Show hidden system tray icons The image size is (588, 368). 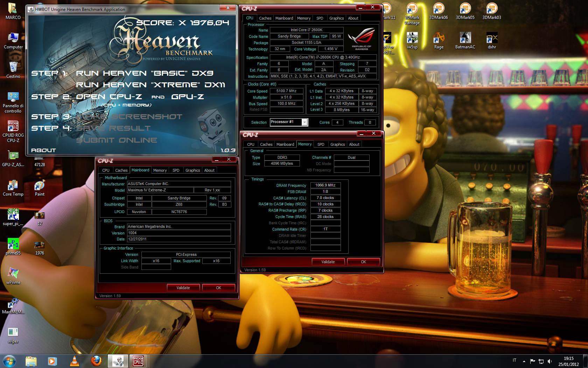[524, 361]
